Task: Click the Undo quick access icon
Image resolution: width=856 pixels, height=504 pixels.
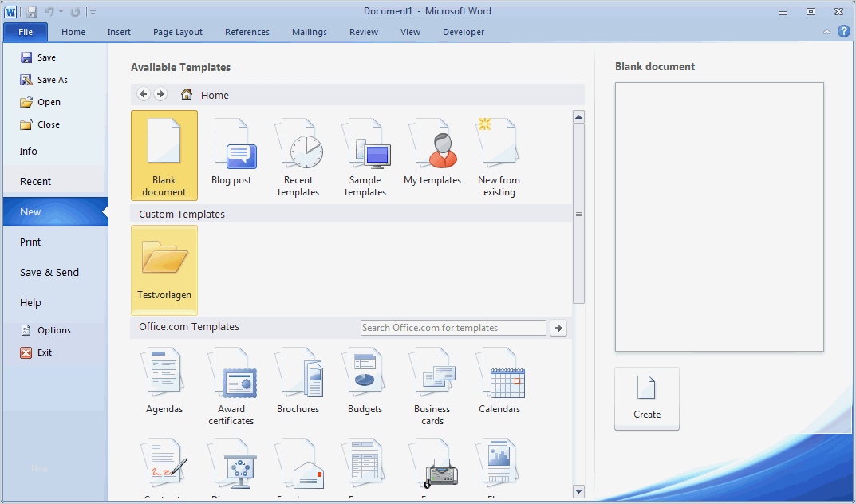Action: (x=49, y=11)
